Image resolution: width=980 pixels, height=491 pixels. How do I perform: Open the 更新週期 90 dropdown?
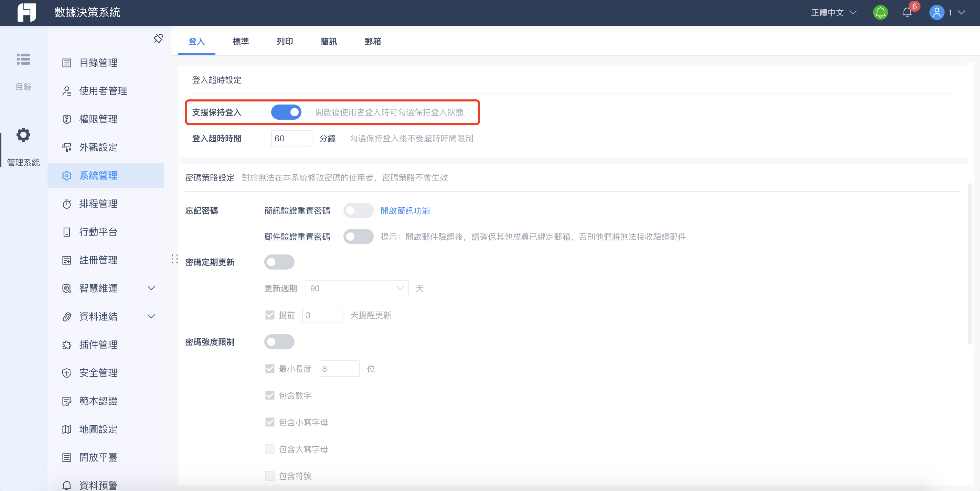point(357,288)
